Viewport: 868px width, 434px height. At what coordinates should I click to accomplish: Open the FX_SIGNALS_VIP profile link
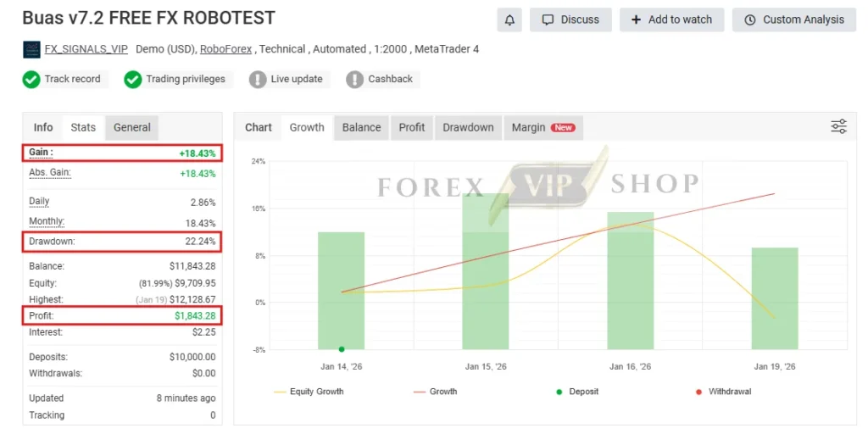pos(86,49)
